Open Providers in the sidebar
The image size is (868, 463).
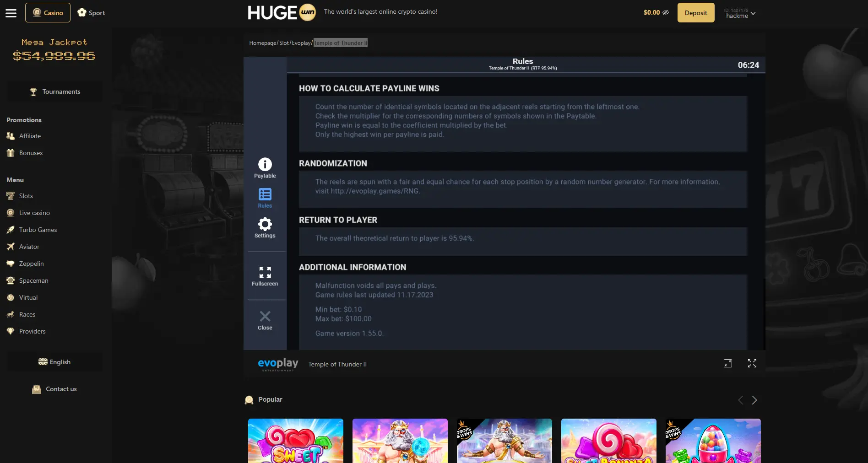[x=32, y=331]
